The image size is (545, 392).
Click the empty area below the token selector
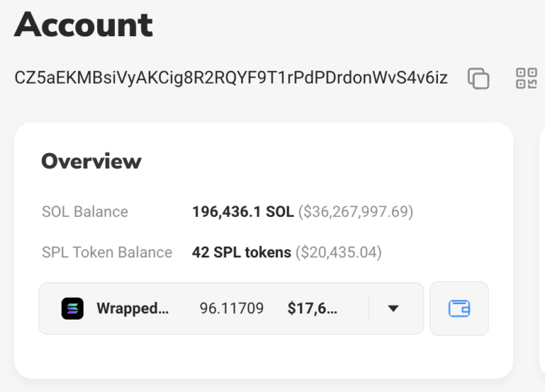pos(263,354)
